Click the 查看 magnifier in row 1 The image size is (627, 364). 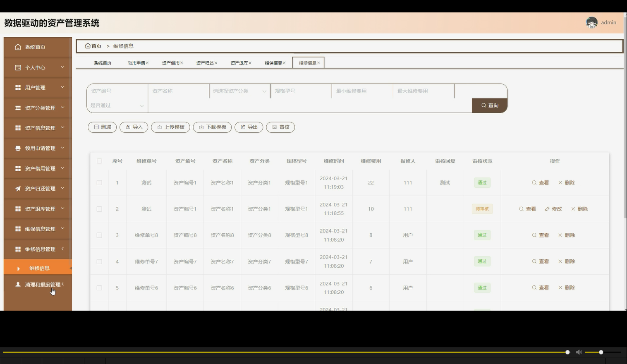tap(534, 183)
